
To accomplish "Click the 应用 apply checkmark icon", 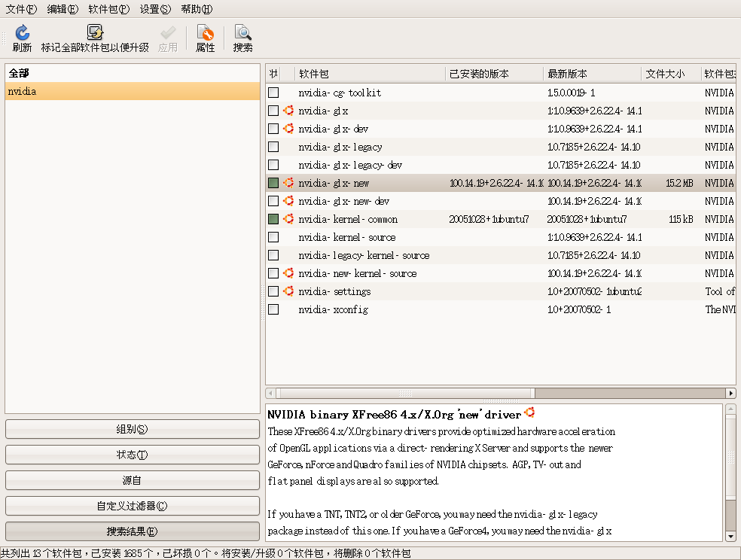I will point(168,32).
